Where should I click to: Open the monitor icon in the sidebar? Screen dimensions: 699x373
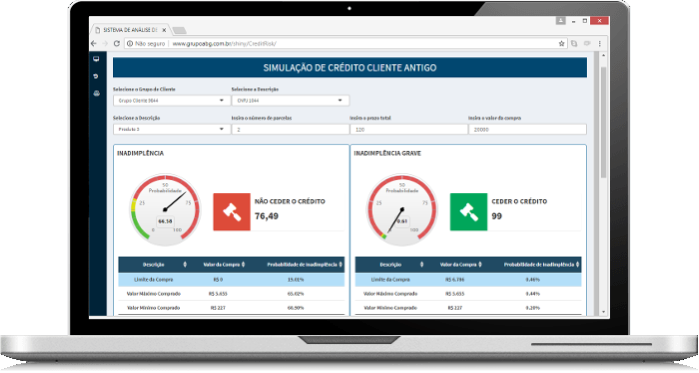96,59
